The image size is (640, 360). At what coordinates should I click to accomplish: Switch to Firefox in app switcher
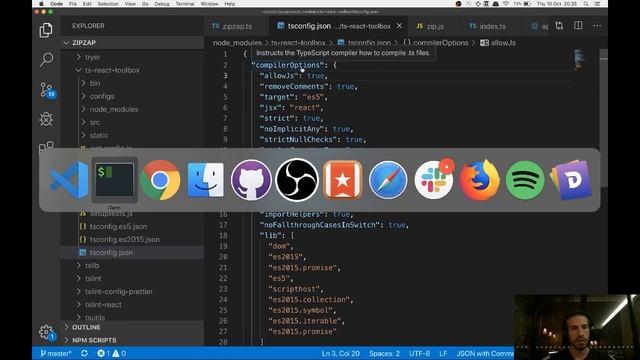[480, 180]
